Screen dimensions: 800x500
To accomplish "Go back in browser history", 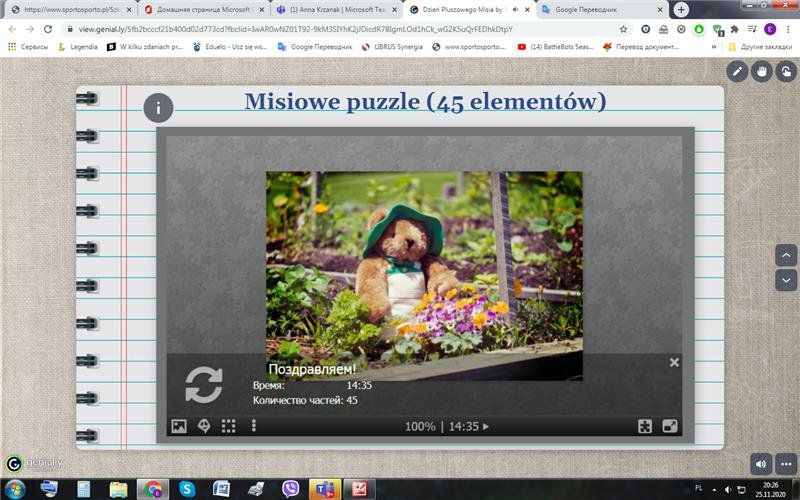I will click(13, 29).
